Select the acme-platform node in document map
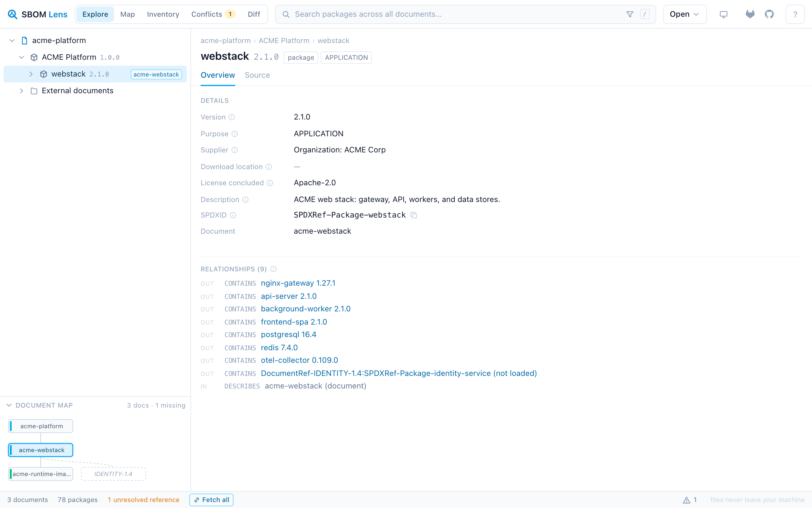This screenshot has width=812, height=508. [x=41, y=426]
